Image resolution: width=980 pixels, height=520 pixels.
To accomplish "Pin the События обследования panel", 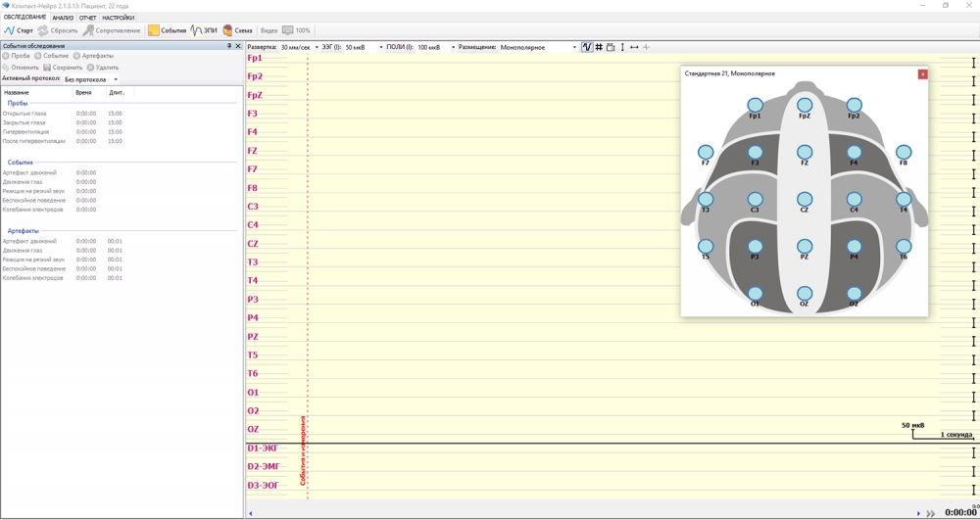I will tap(229, 46).
